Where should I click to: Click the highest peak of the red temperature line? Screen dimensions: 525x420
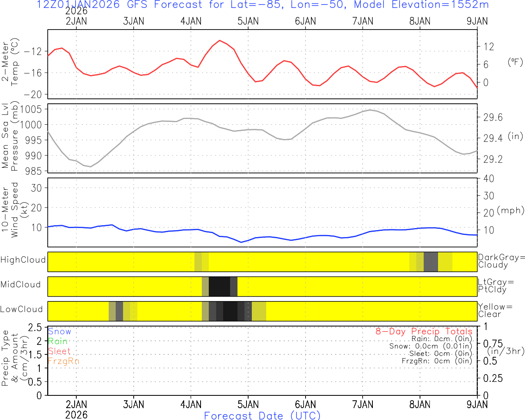(220, 40)
